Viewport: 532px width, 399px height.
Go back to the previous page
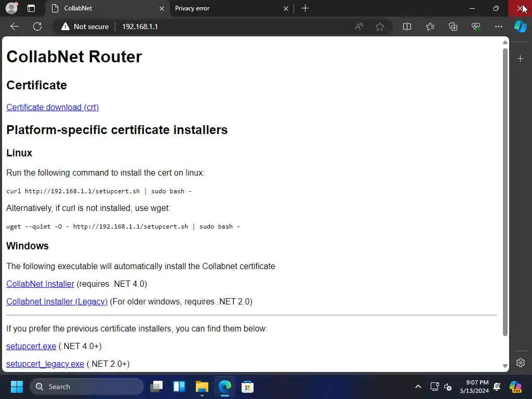coord(14,26)
